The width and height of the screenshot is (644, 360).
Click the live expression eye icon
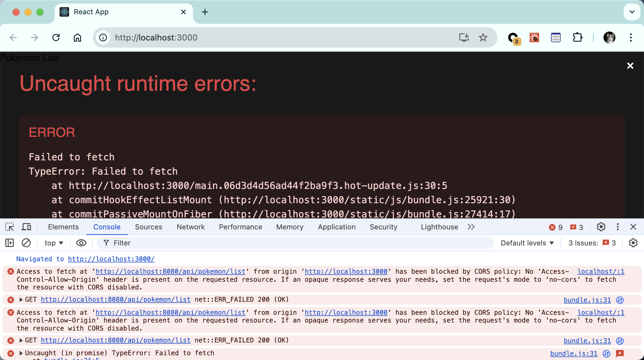click(x=81, y=243)
